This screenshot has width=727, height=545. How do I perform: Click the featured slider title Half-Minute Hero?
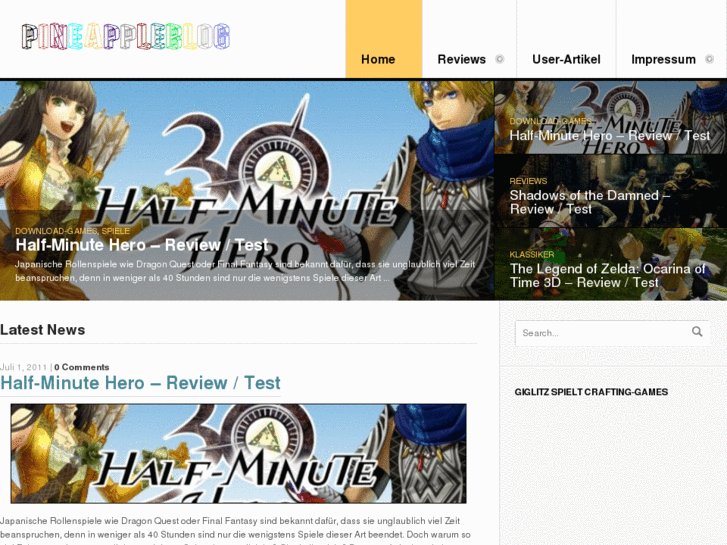[142, 245]
